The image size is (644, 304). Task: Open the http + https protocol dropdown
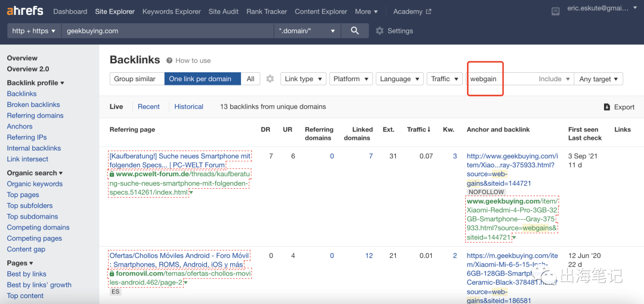click(34, 31)
